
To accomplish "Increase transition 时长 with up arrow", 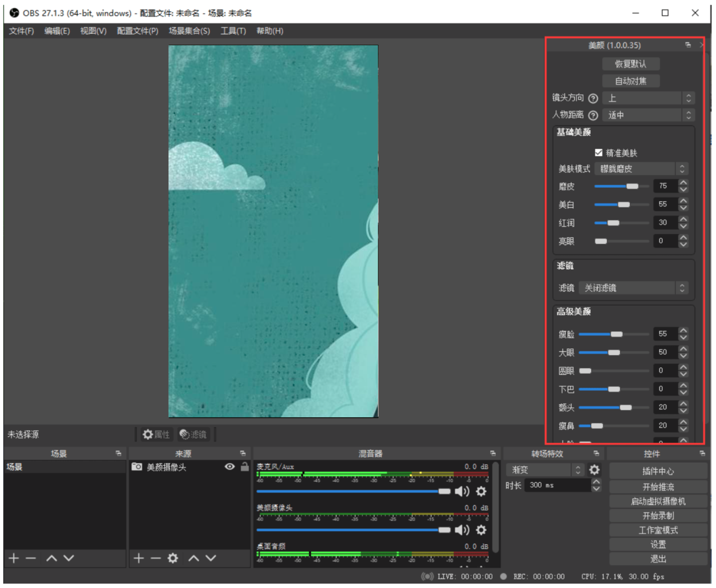I will [596, 482].
